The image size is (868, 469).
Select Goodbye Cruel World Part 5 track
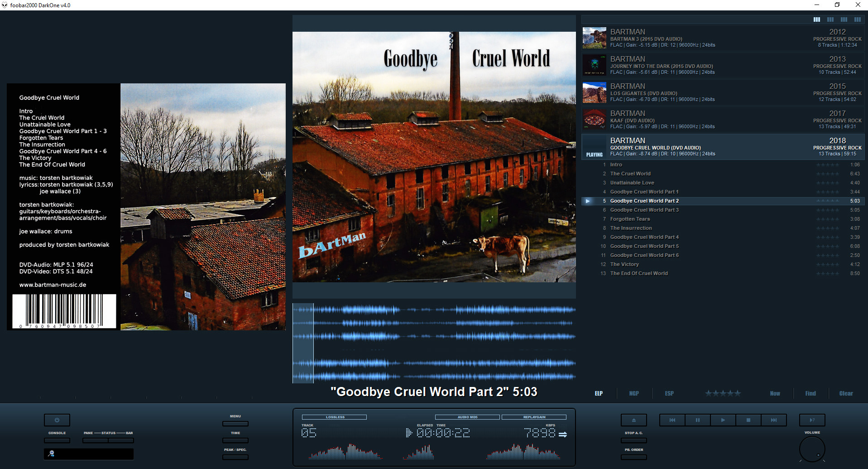(x=723, y=247)
